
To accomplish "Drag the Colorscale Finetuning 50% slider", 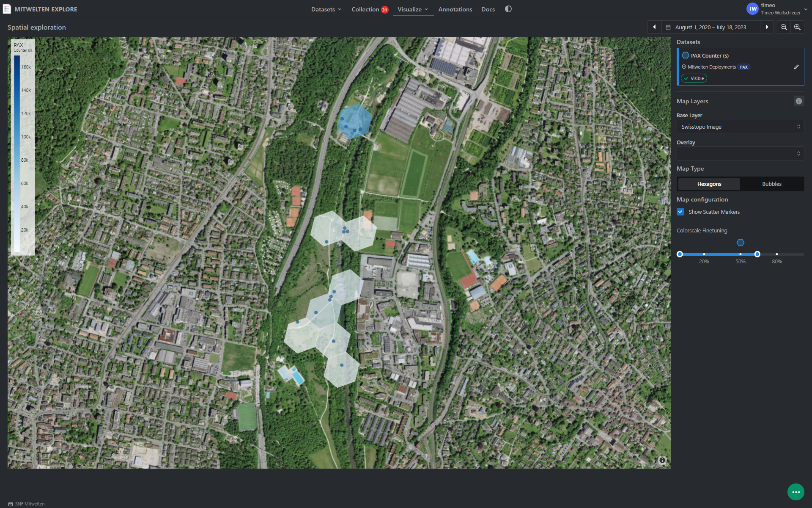I will (740, 254).
